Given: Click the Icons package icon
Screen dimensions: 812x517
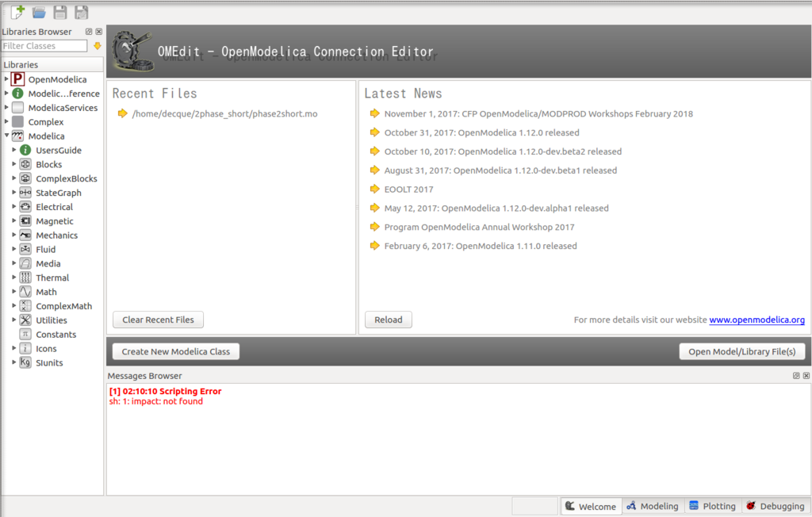Looking at the screenshot, I should pyautogui.click(x=25, y=348).
